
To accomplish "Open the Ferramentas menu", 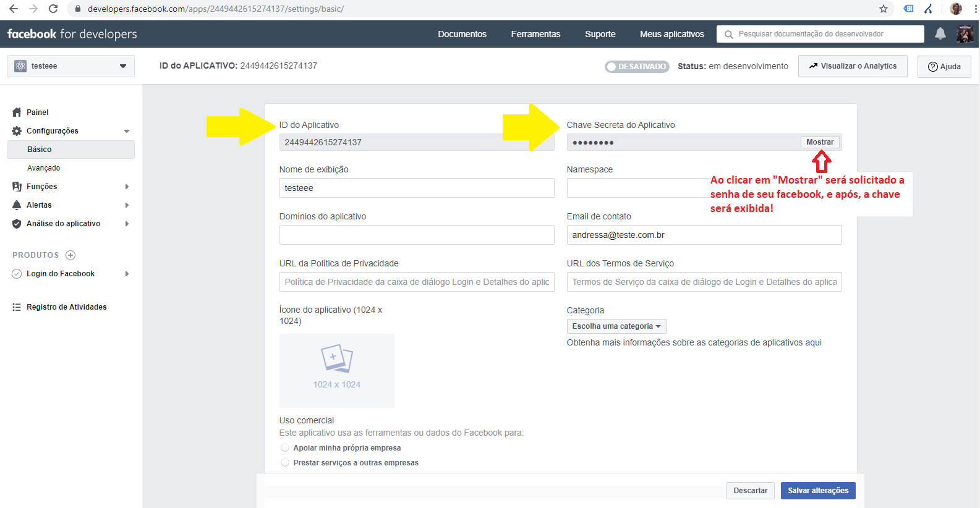I will click(x=535, y=34).
